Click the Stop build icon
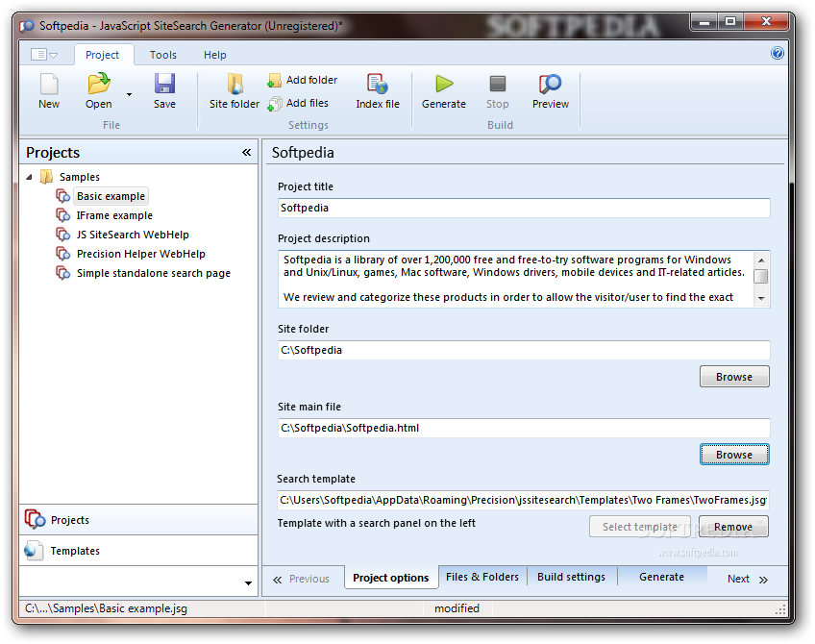The height and width of the screenshot is (644, 815). coord(498,84)
